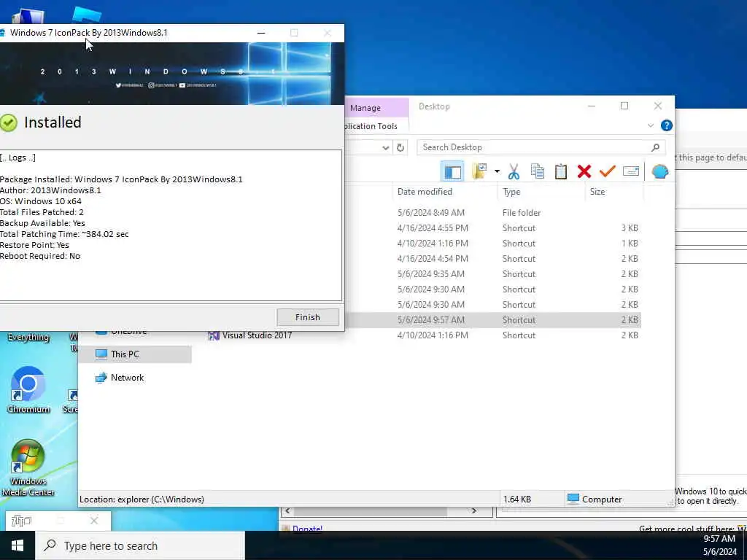Close the small window near the taskbar
747x560 pixels.
pos(94,521)
